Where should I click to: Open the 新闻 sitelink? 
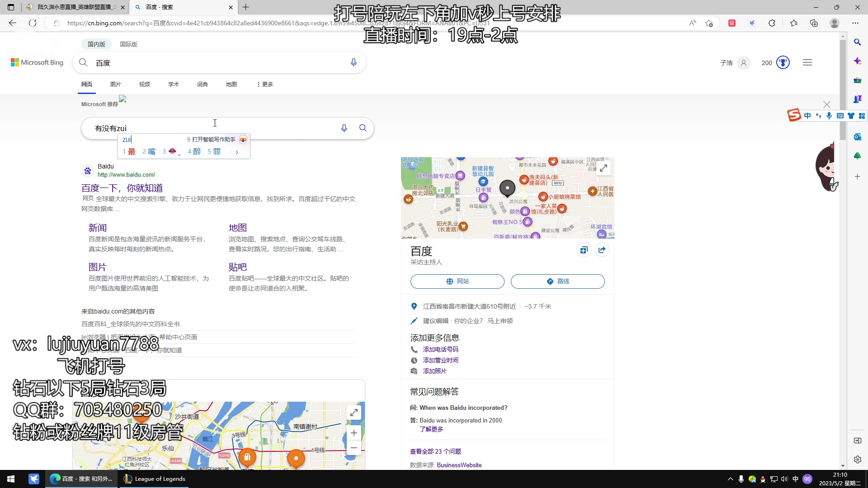click(x=98, y=228)
